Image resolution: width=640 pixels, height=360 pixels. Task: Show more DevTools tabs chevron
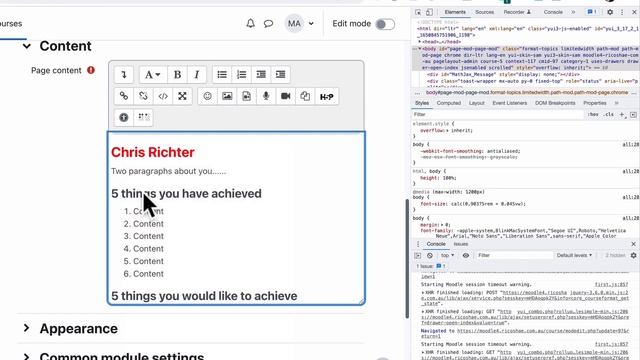pos(573,12)
